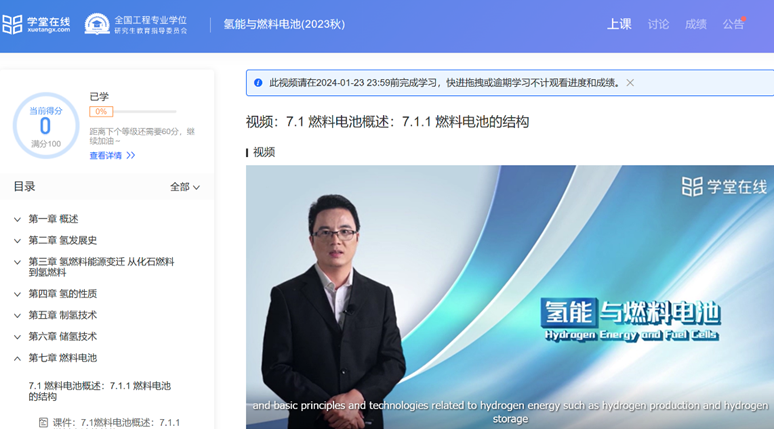
Task: Open the 成绩 tab
Action: (696, 24)
